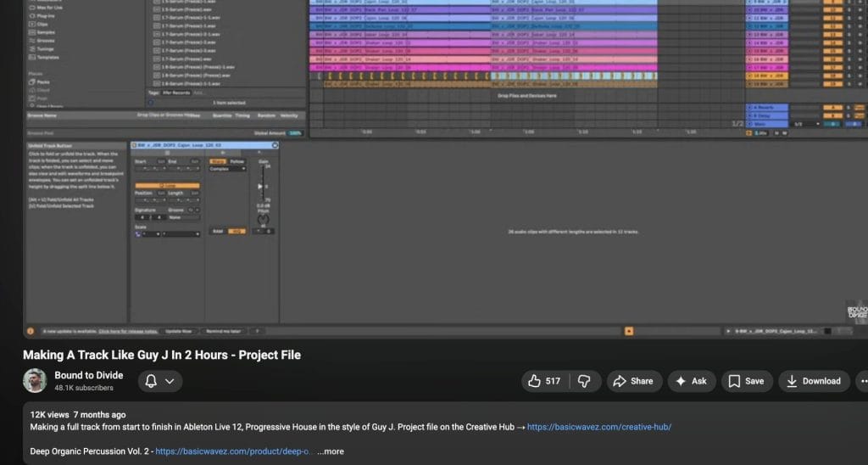Expand description with ...more
This screenshot has height=465, width=868.
[331, 451]
